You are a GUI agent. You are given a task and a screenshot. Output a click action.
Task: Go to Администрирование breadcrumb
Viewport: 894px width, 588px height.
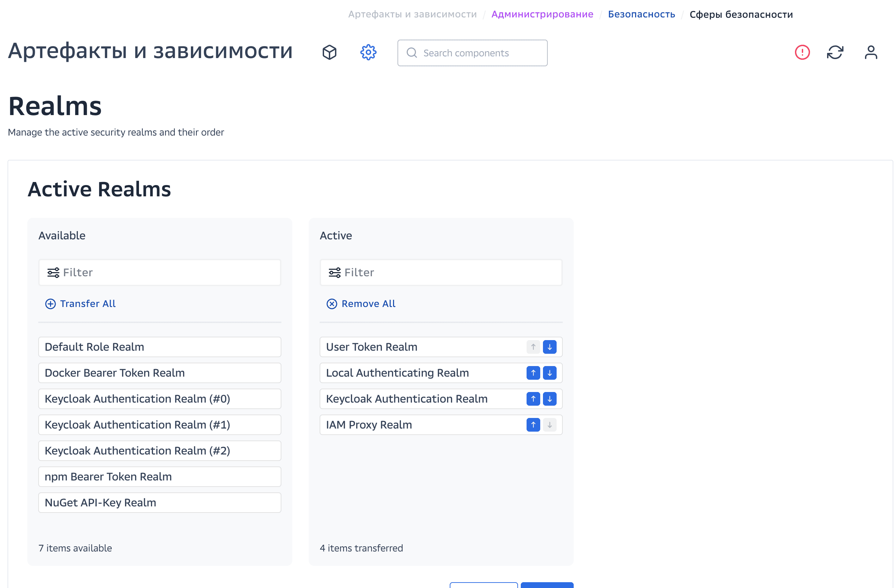coord(542,14)
